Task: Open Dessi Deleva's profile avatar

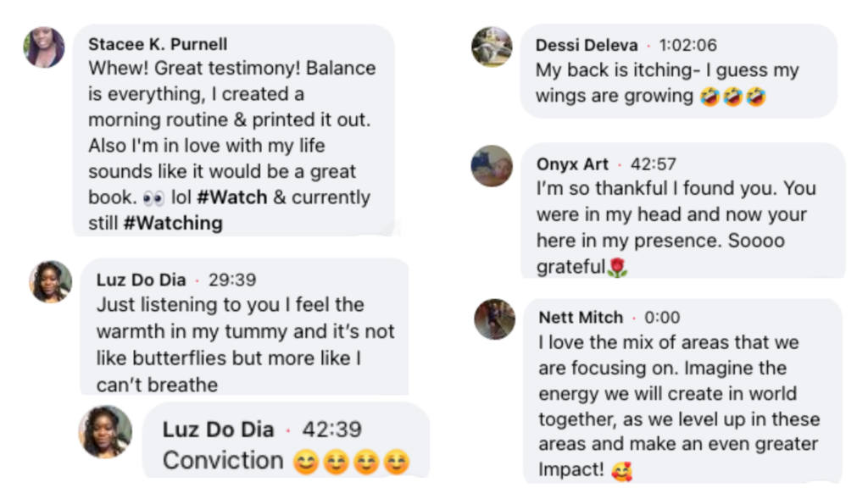Action: point(492,47)
